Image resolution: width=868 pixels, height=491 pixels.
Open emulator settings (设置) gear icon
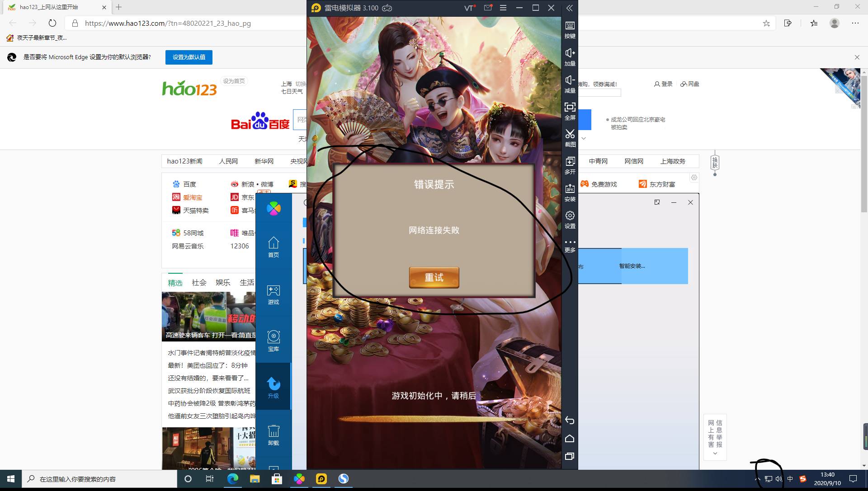pyautogui.click(x=570, y=219)
